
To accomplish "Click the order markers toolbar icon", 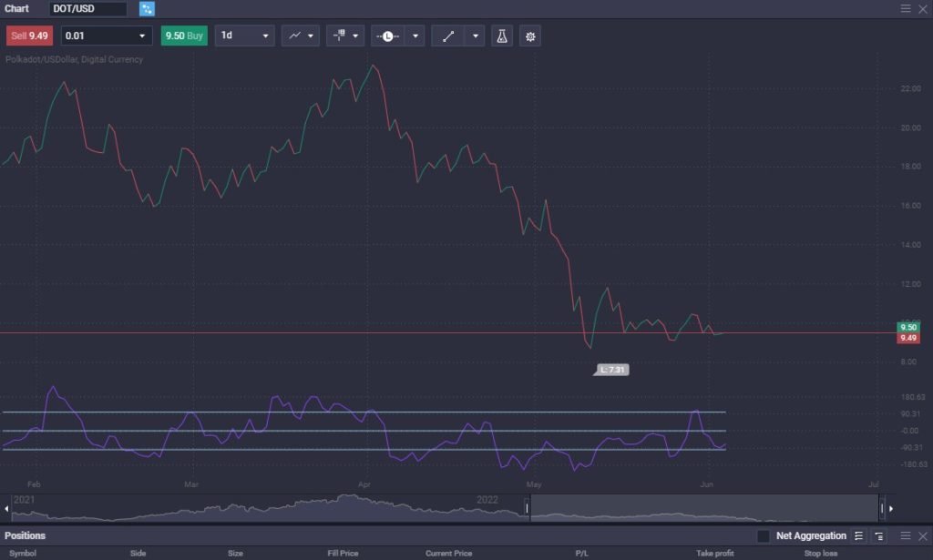I will (346, 36).
